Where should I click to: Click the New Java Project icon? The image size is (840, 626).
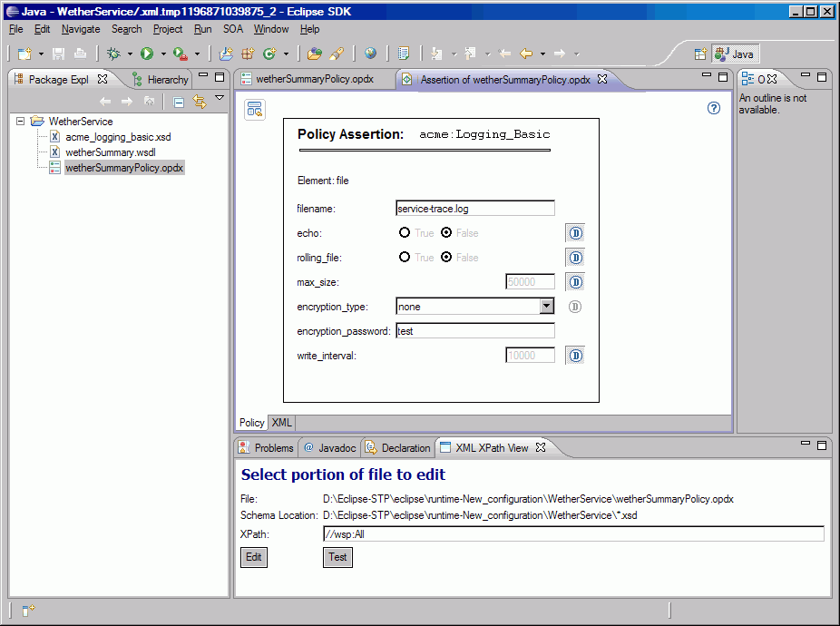pos(226,54)
